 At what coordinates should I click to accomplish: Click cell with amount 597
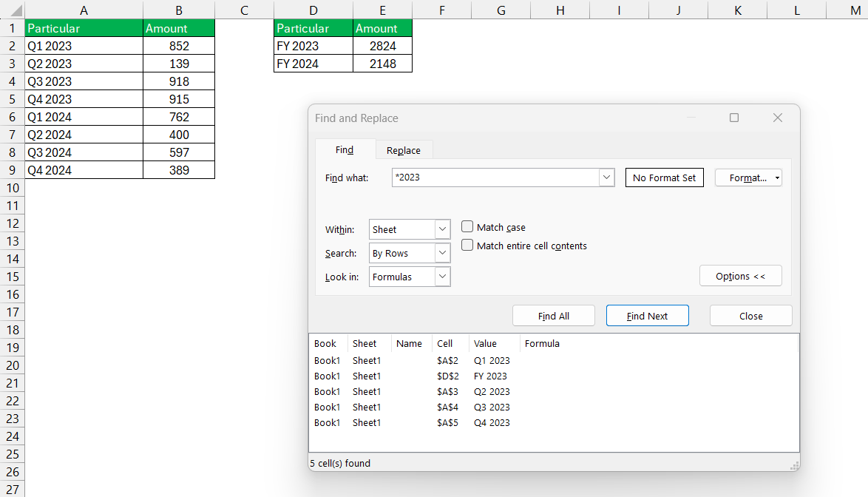[x=179, y=152]
